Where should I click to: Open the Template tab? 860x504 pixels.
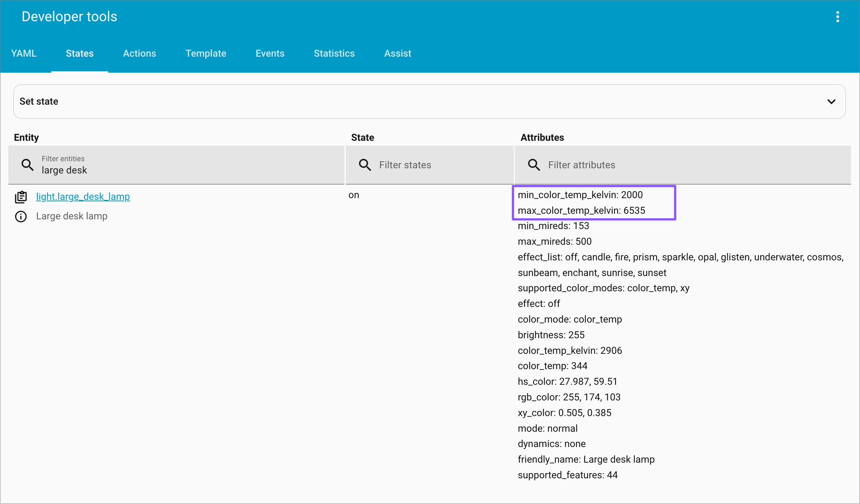(x=206, y=54)
